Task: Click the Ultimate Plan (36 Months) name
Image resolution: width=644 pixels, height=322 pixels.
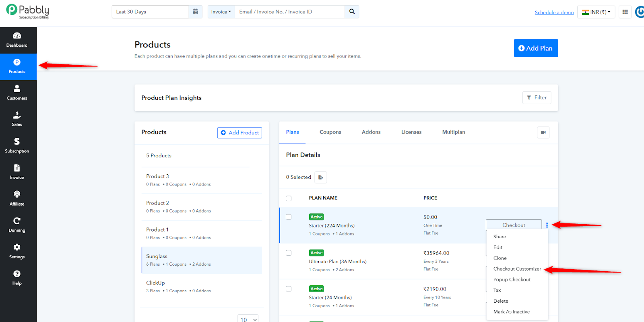Action: [x=338, y=262]
